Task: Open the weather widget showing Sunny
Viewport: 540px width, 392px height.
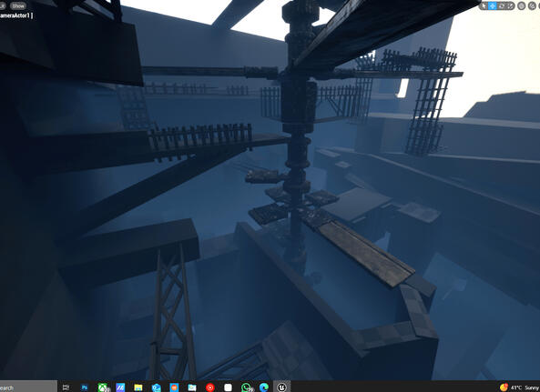Action: (520, 387)
